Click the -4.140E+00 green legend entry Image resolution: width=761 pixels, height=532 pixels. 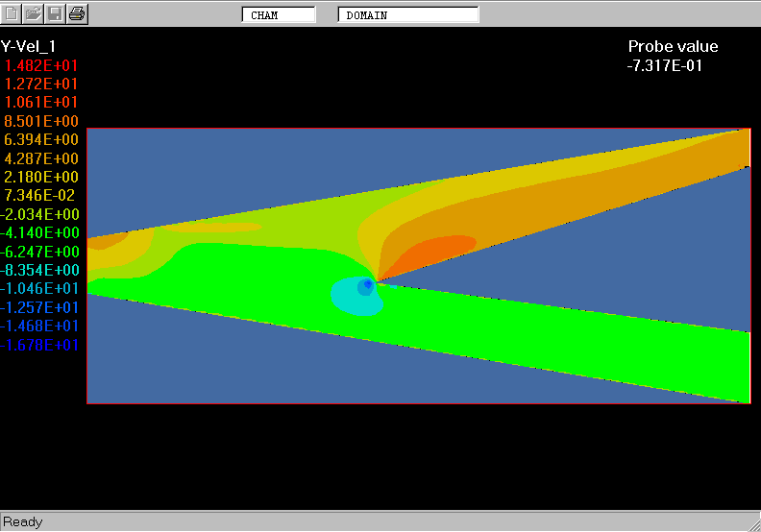click(39, 232)
